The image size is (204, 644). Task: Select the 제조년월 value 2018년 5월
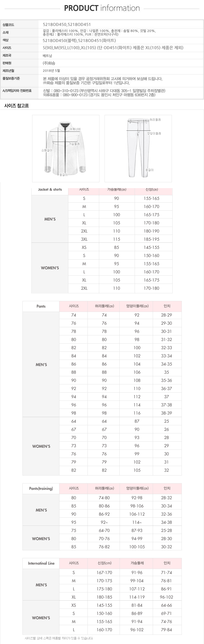51,71
